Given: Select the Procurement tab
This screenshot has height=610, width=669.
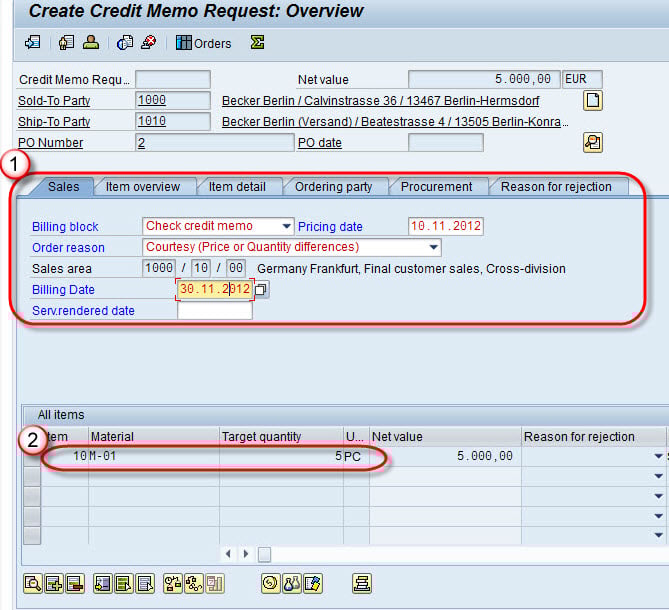Looking at the screenshot, I should [x=436, y=187].
